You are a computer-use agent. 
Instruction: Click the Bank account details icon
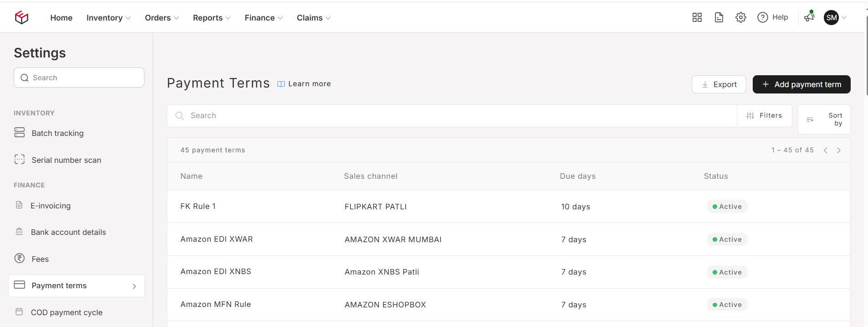(19, 231)
